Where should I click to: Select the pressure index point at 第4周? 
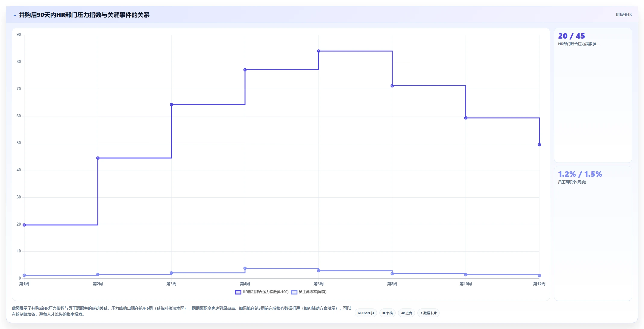click(x=245, y=70)
